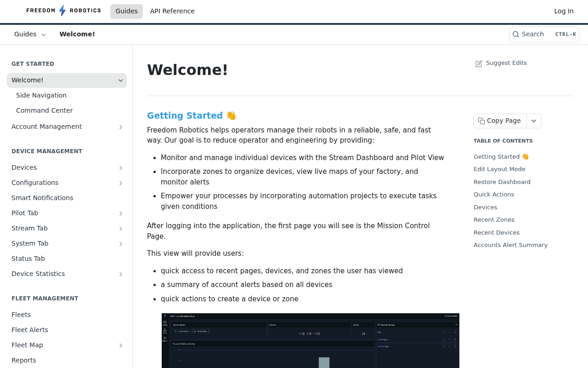
Task: Jump to Accounts Alert Summary section
Action: point(510,245)
